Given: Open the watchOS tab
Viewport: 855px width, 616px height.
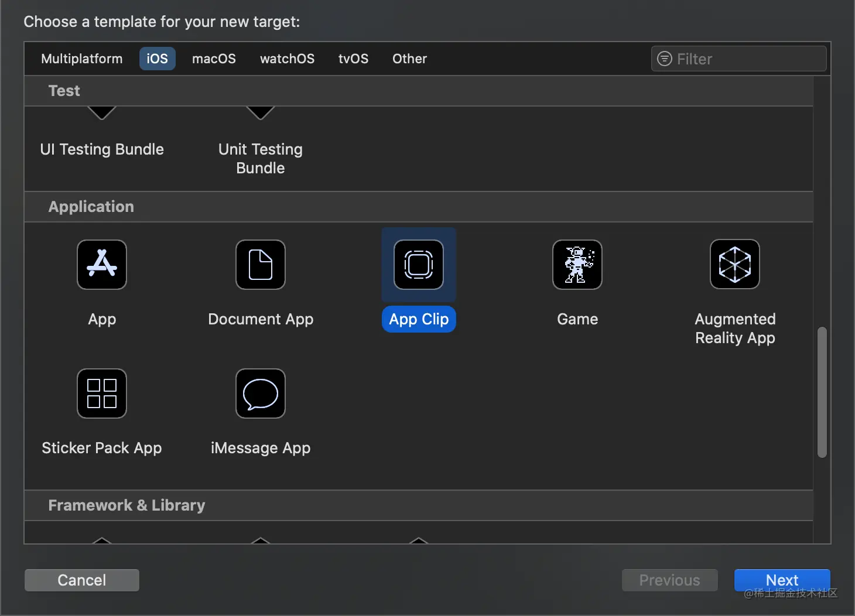Looking at the screenshot, I should (287, 59).
